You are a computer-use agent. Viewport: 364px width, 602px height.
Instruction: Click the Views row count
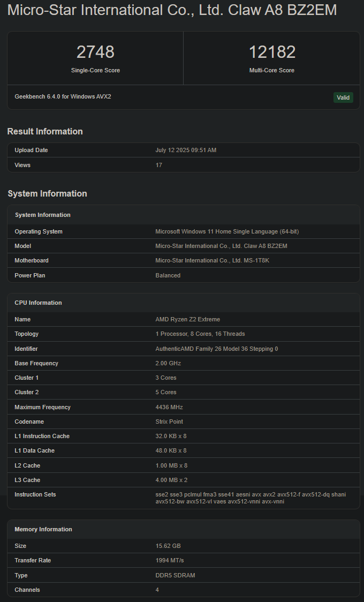(159, 165)
